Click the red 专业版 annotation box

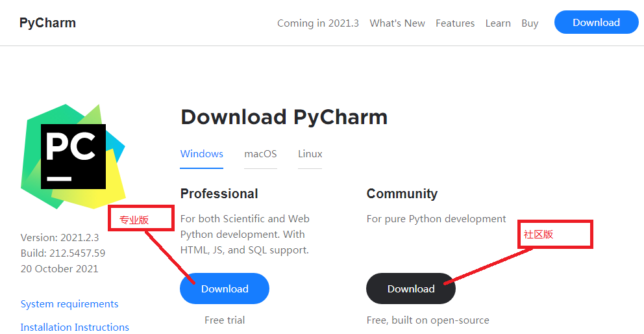point(142,218)
